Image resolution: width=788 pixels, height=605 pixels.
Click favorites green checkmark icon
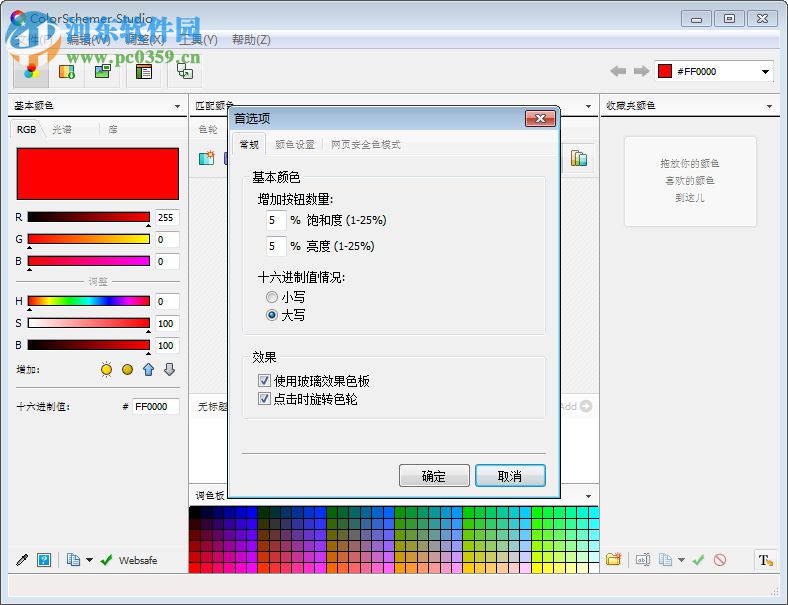[x=699, y=559]
